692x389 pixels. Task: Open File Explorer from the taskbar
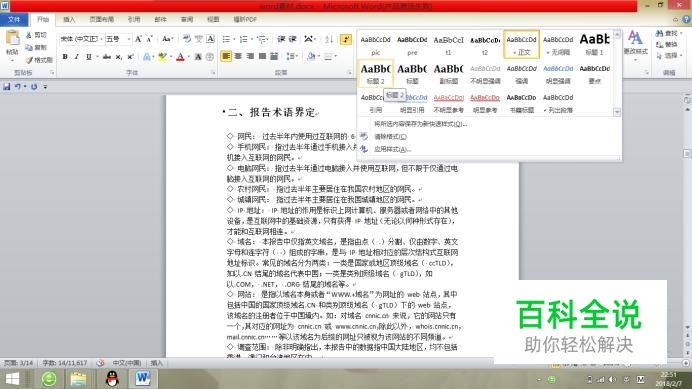(x=78, y=379)
